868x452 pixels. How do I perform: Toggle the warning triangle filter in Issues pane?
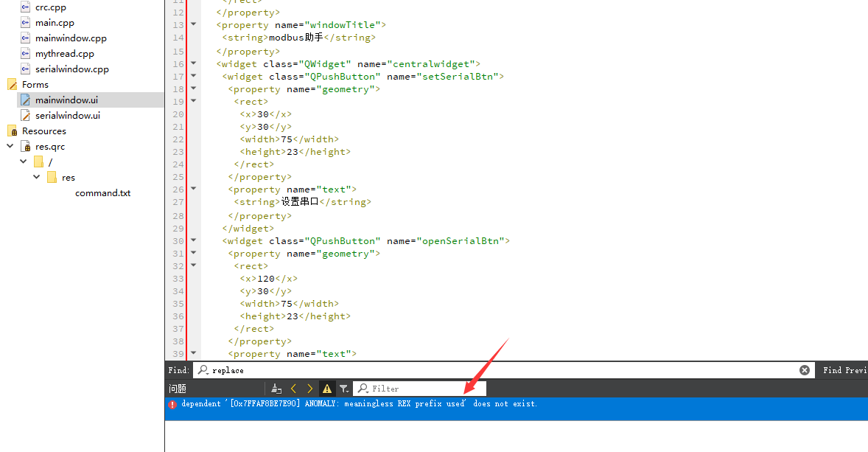pos(327,388)
